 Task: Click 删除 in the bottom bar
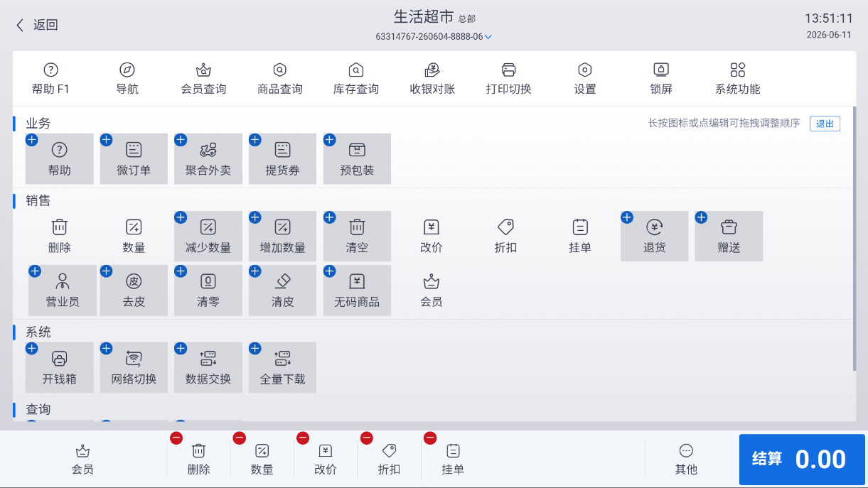coord(199,460)
